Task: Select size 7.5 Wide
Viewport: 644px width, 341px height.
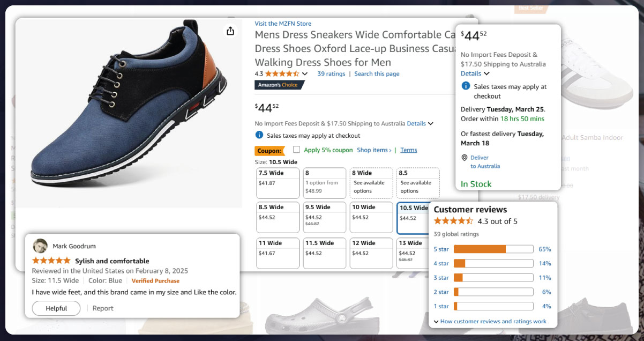Action: coord(278,183)
